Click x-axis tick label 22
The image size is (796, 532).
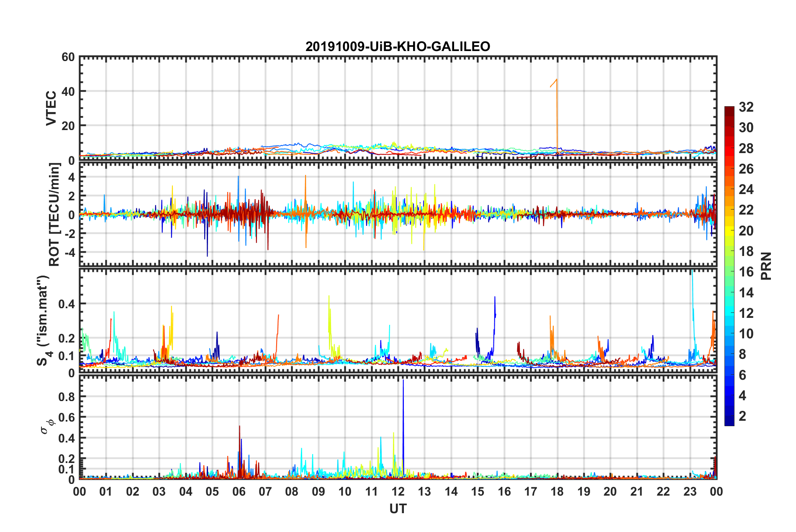pyautogui.click(x=663, y=491)
